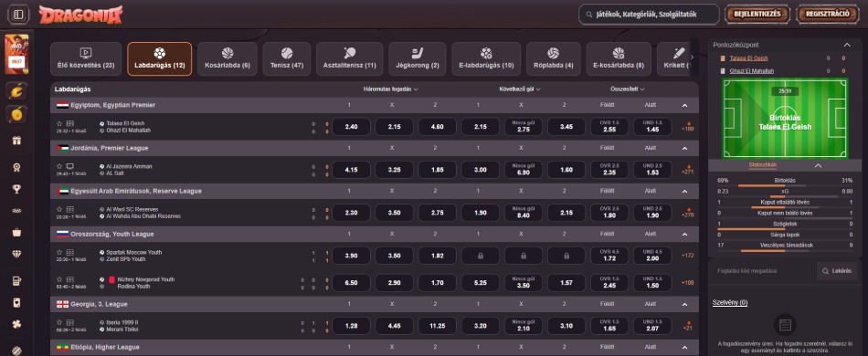Click the search field Játékok, Kategóriák, Szolgáltatók
The height and width of the screenshot is (356, 868).
(x=649, y=15)
